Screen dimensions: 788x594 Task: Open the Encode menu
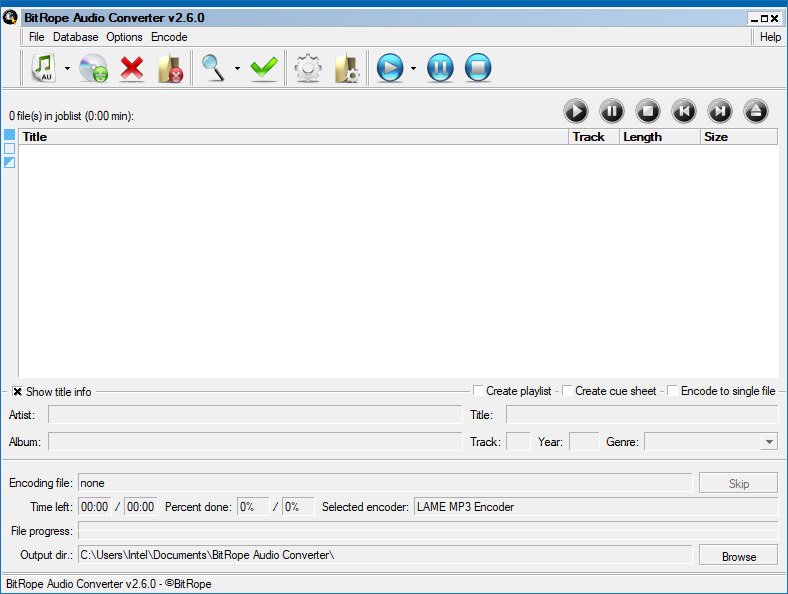click(x=169, y=37)
